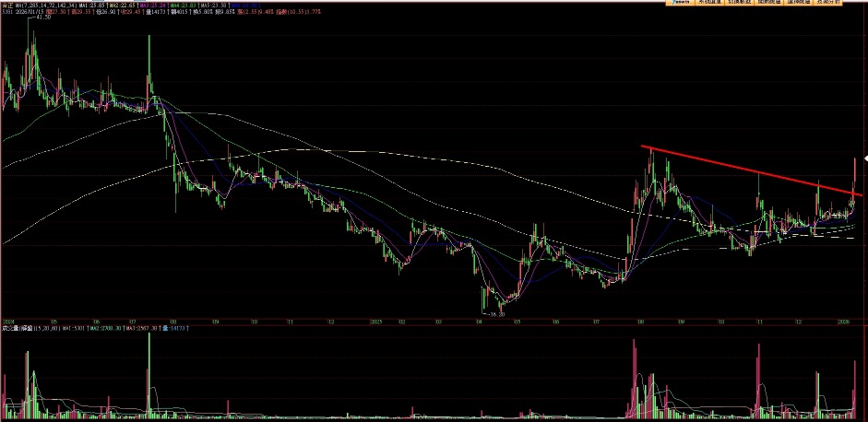Screen dimensions: 868x422
Task: Click the open price 27.50
Action: coord(57,12)
